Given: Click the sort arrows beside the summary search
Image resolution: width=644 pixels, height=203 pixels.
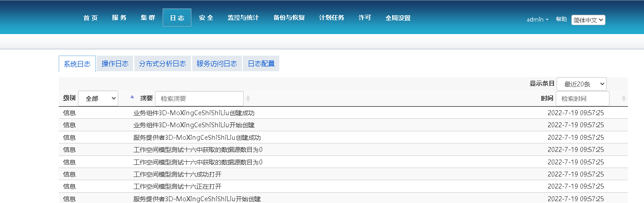Looking at the screenshot, I should (248, 98).
